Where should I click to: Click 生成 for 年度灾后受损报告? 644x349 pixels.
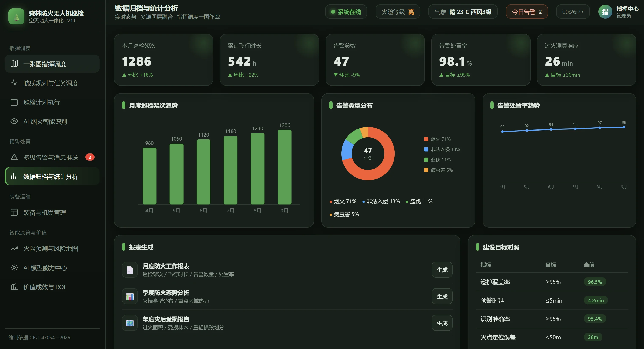tap(442, 323)
